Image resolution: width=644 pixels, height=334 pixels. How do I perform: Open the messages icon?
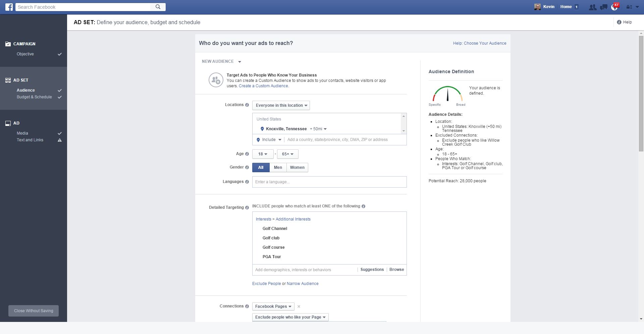pyautogui.click(x=603, y=7)
